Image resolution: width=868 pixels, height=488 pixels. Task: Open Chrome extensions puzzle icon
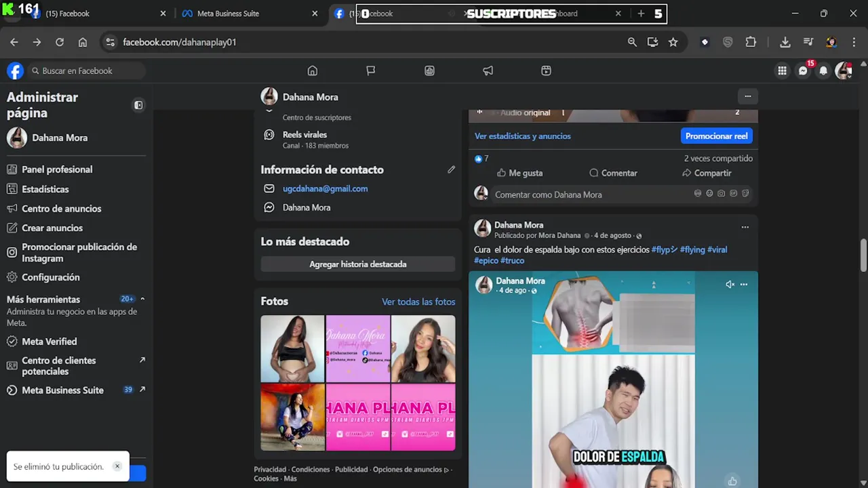[x=751, y=42]
